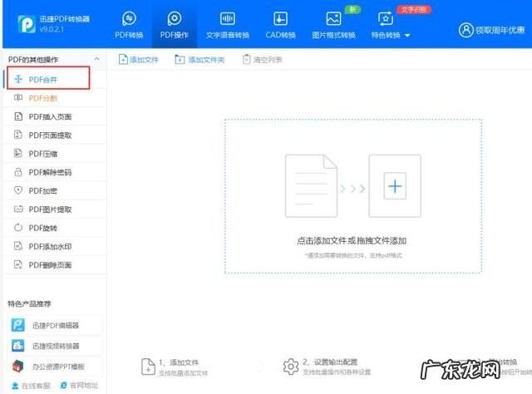
Task: Open 官网地址 website link
Action: tap(79, 386)
